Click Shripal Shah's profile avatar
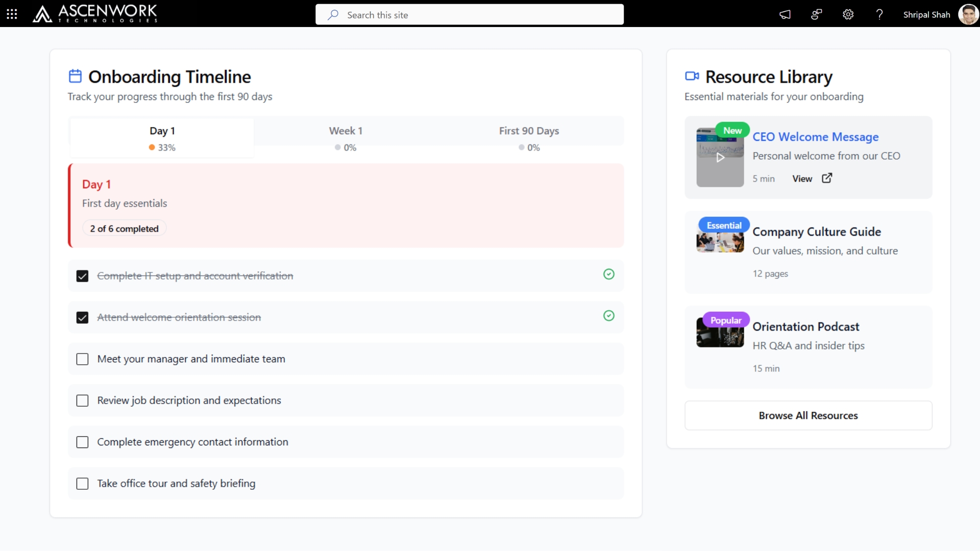 (x=968, y=14)
